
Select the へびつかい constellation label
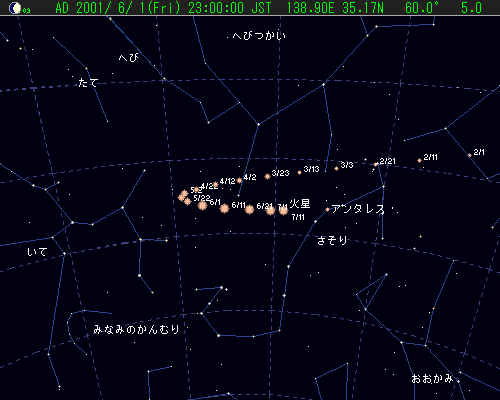click(259, 35)
